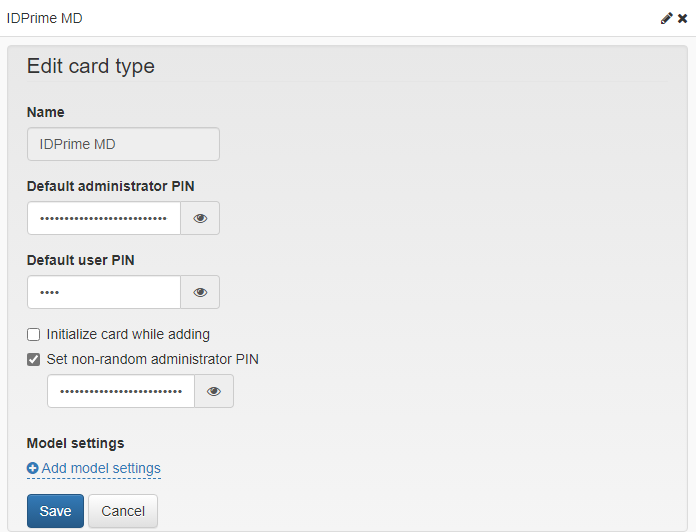Reveal the default administrator PIN with eye icon
The height and width of the screenshot is (532, 696).
click(x=200, y=218)
